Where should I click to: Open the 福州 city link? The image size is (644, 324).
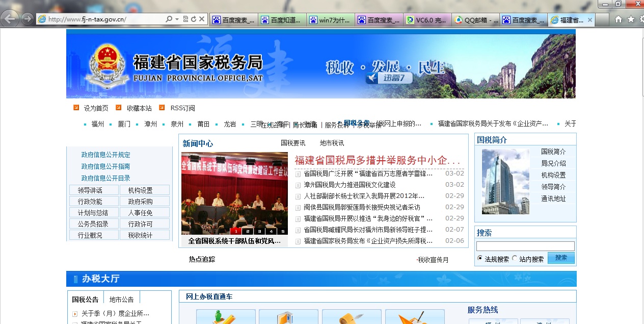pyautogui.click(x=98, y=124)
